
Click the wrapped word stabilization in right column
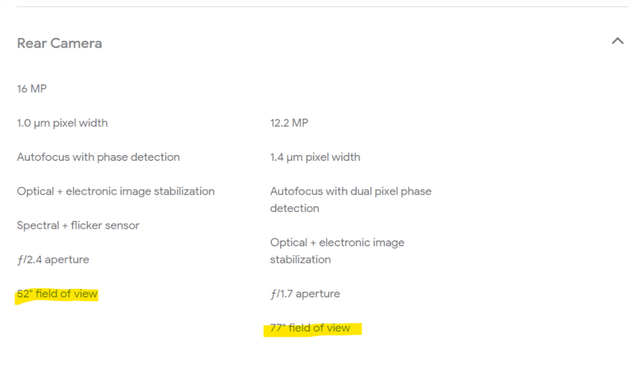tap(300, 259)
